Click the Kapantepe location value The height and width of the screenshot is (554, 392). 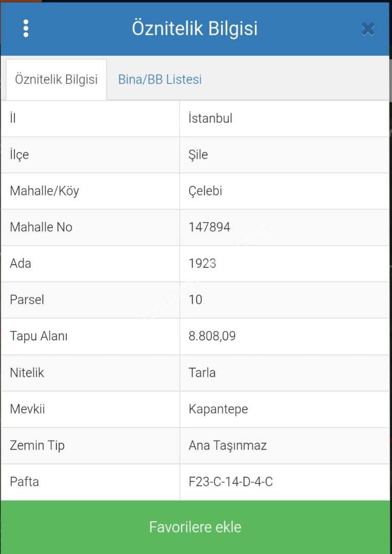pos(218,409)
